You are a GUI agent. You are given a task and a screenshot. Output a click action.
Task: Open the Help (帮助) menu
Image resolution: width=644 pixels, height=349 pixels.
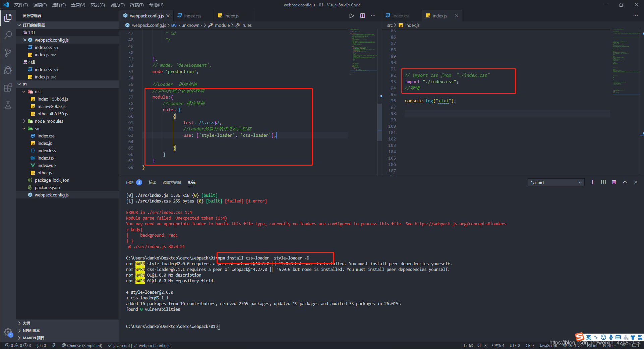156,5
